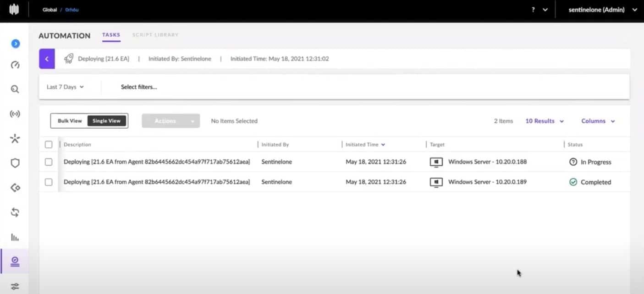
Task: Sort by Initiated Time column
Action: (365, 145)
